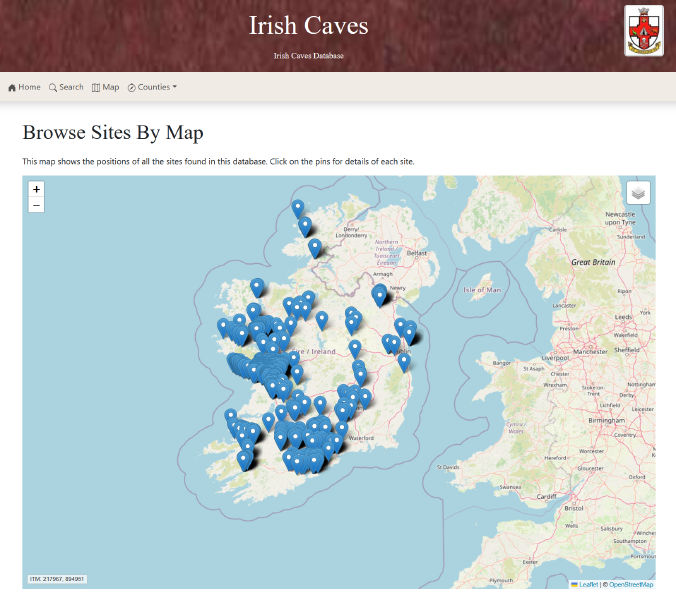This screenshot has width=676, height=600.
Task: Select the isolated pin in north Mayo
Action: click(x=257, y=288)
